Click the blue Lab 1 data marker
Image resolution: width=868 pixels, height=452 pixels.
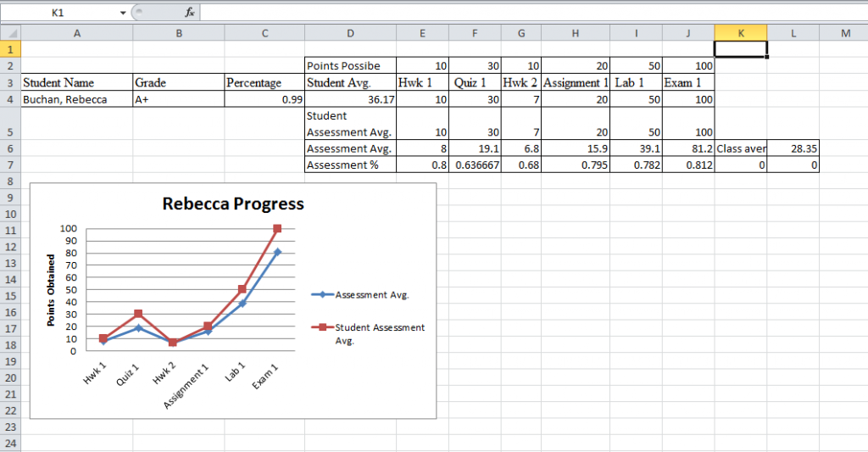242,304
